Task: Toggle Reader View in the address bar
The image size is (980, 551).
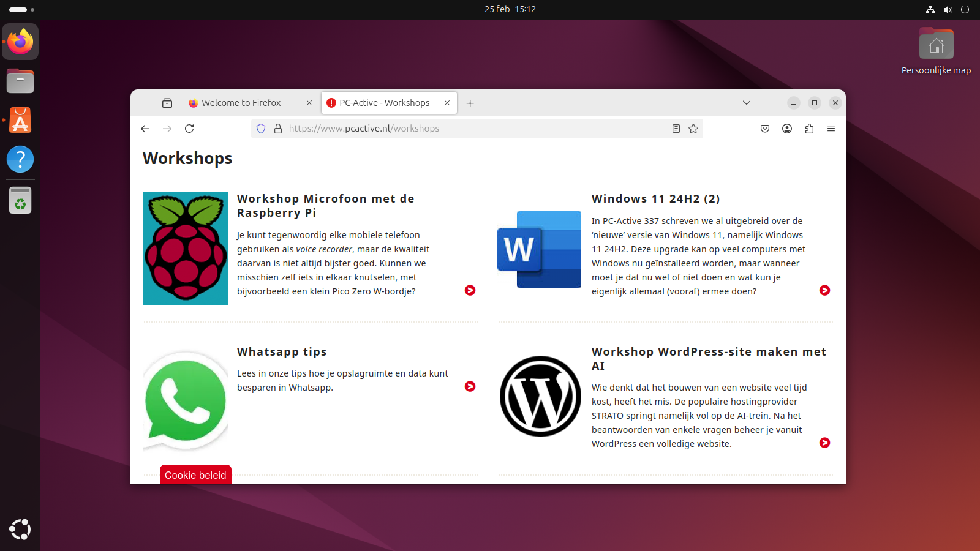Action: (x=676, y=129)
